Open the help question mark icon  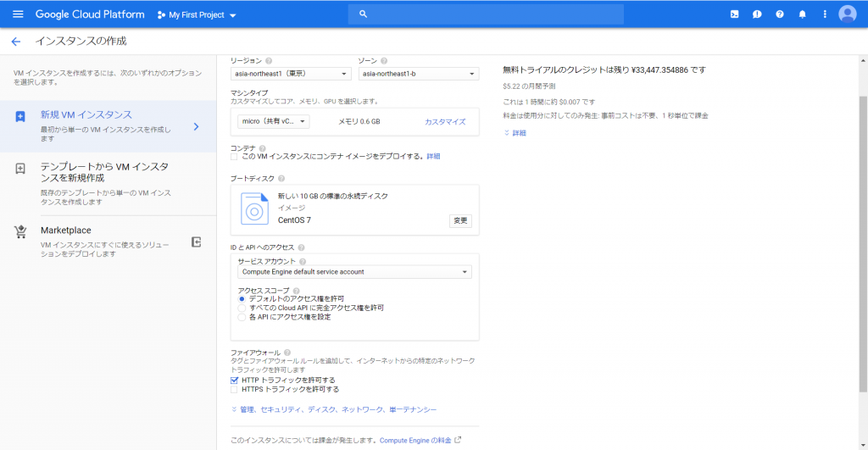[779, 14]
